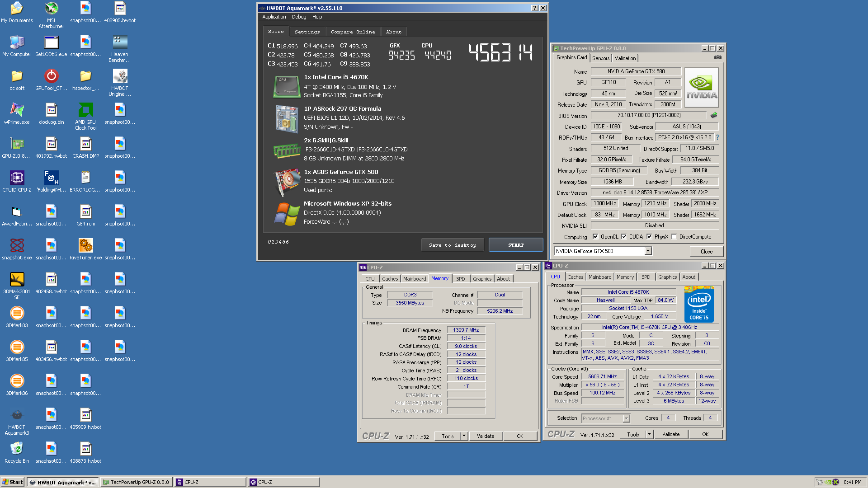Click Validate in Memory CPU-Z window
Screen dimensions: 868x488
point(485,436)
